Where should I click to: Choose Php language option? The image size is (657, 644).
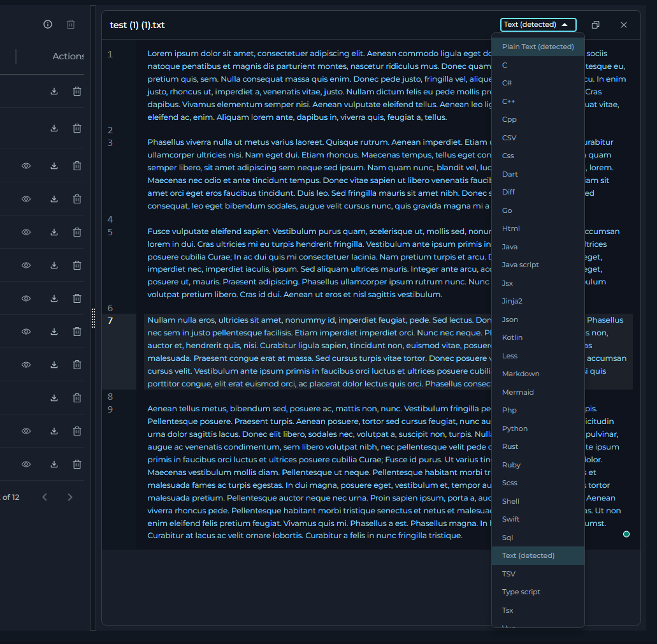tap(538, 410)
